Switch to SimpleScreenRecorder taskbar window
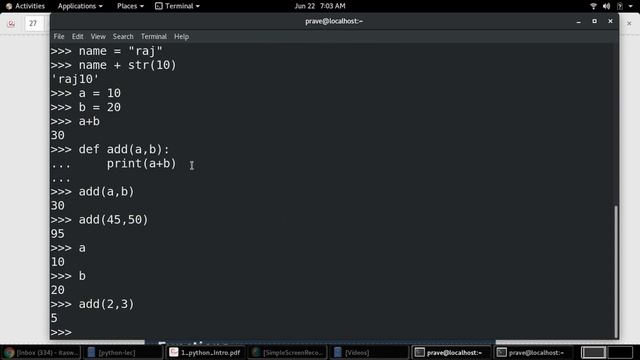Image resolution: width=640 pixels, height=360 pixels. (x=288, y=352)
